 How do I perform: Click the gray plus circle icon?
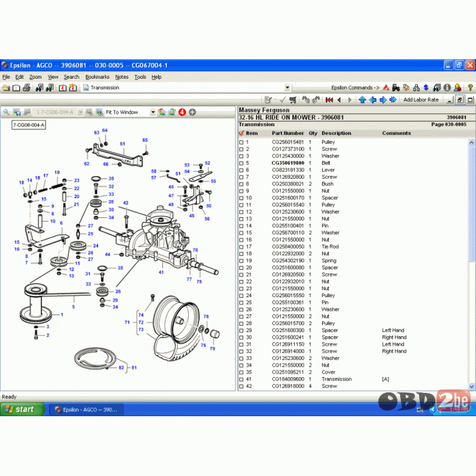(192, 112)
